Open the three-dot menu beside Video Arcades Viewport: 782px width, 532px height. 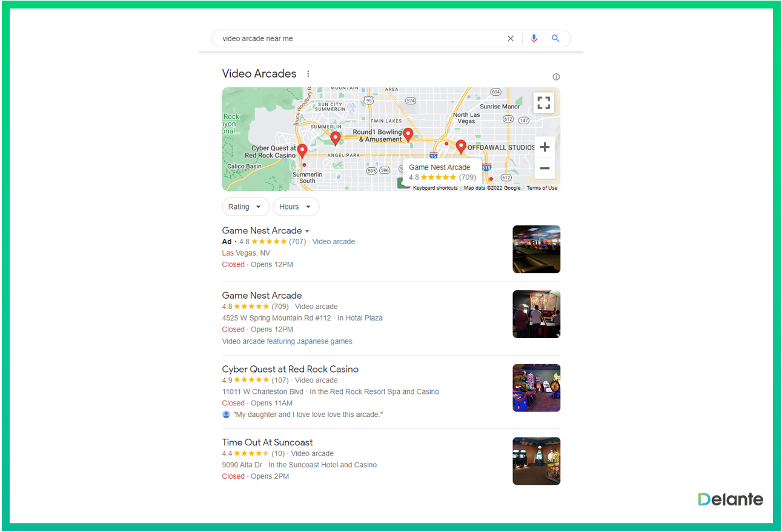308,74
